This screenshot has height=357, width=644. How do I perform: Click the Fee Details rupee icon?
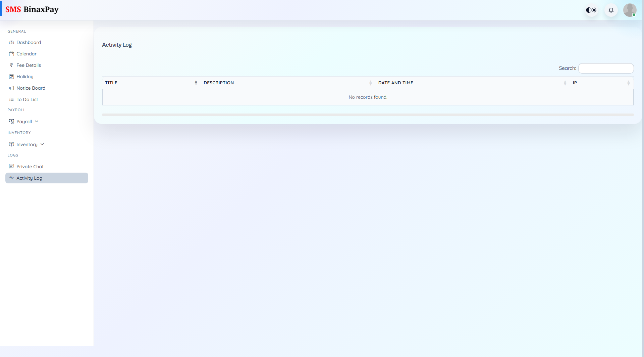[11, 65]
